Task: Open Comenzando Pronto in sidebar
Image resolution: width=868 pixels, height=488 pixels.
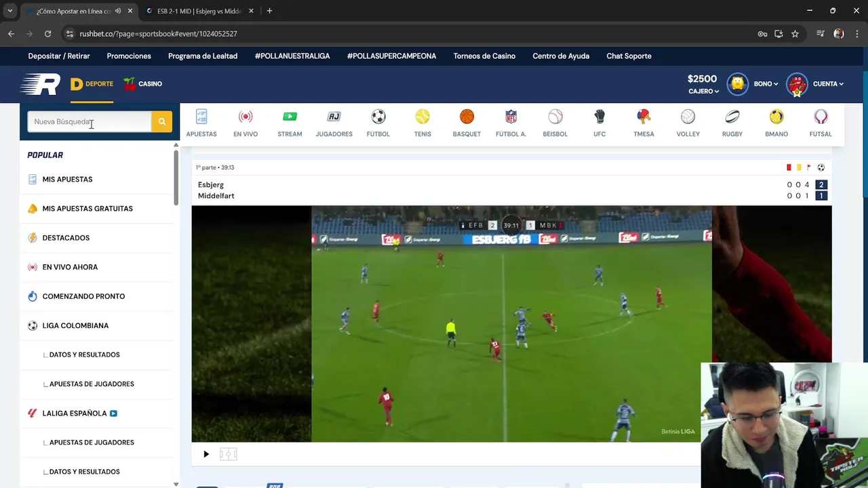Action: point(98,296)
